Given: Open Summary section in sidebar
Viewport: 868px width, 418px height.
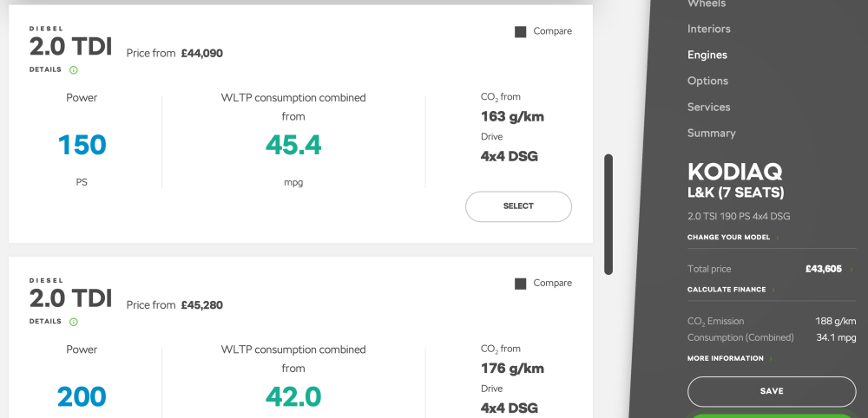Looking at the screenshot, I should click(712, 133).
